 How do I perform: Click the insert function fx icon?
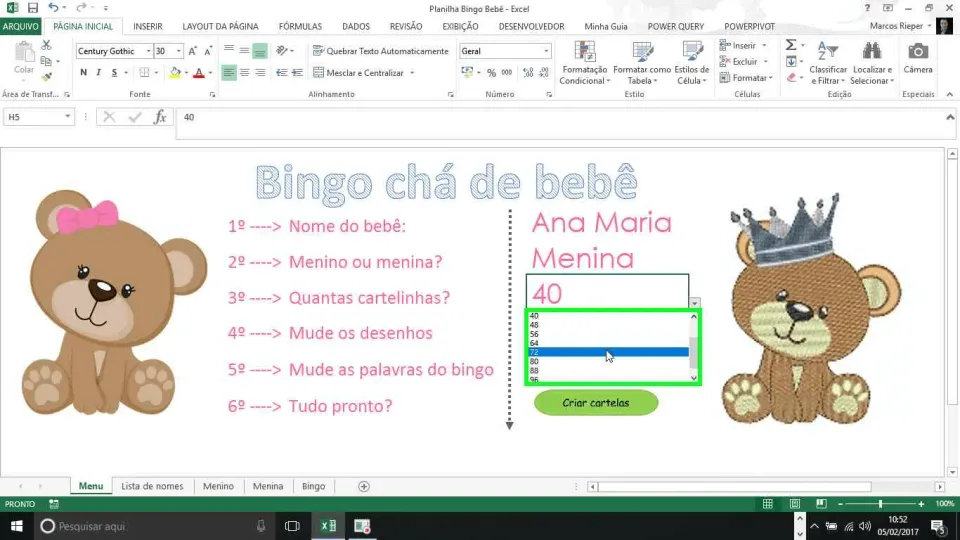coord(160,117)
